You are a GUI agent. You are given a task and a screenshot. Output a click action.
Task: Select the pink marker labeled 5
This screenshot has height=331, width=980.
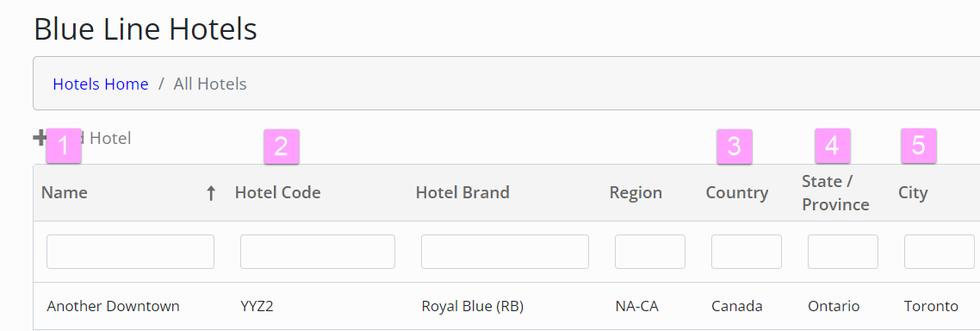918,145
